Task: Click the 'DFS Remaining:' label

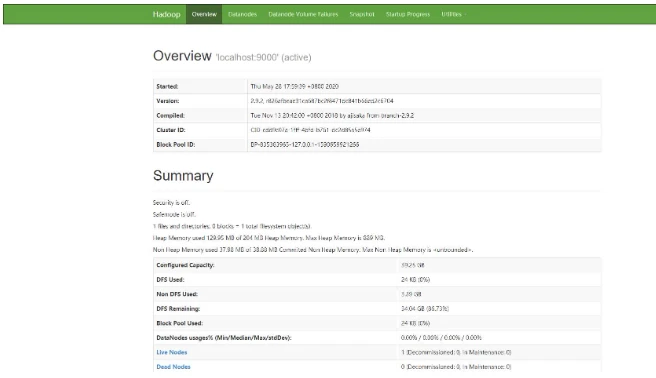Action: point(178,309)
